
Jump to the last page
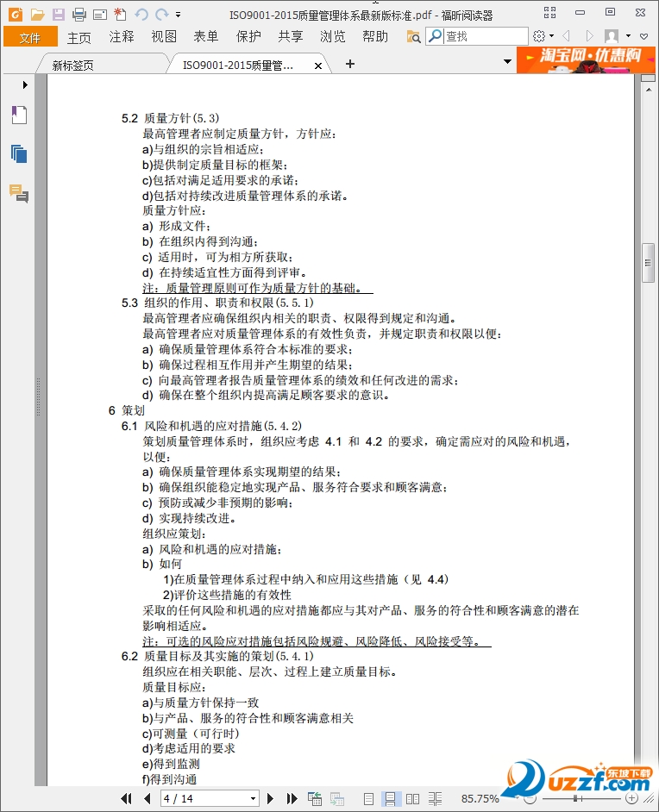[292, 798]
